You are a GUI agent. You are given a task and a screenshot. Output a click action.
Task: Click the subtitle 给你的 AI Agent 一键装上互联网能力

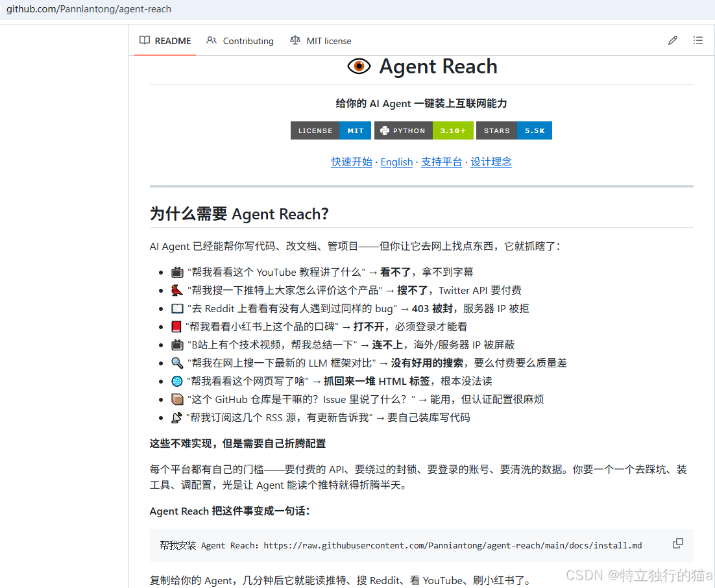click(x=421, y=104)
